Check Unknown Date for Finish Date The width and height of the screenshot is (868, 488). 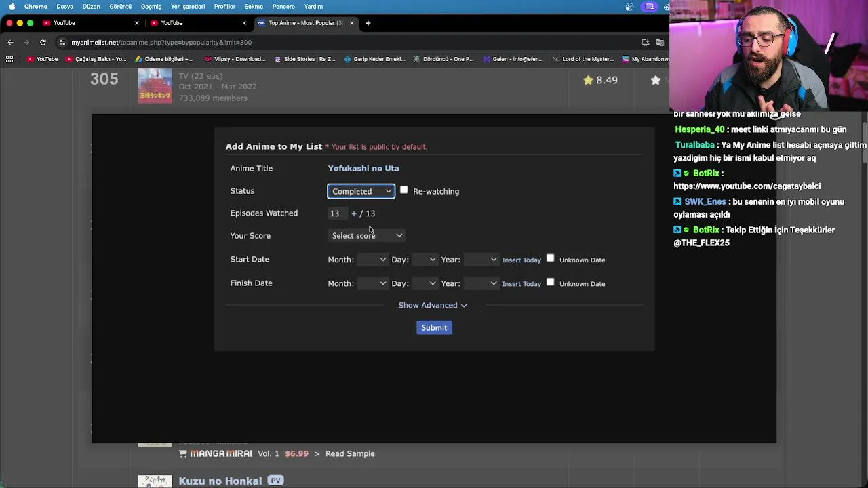tap(551, 282)
